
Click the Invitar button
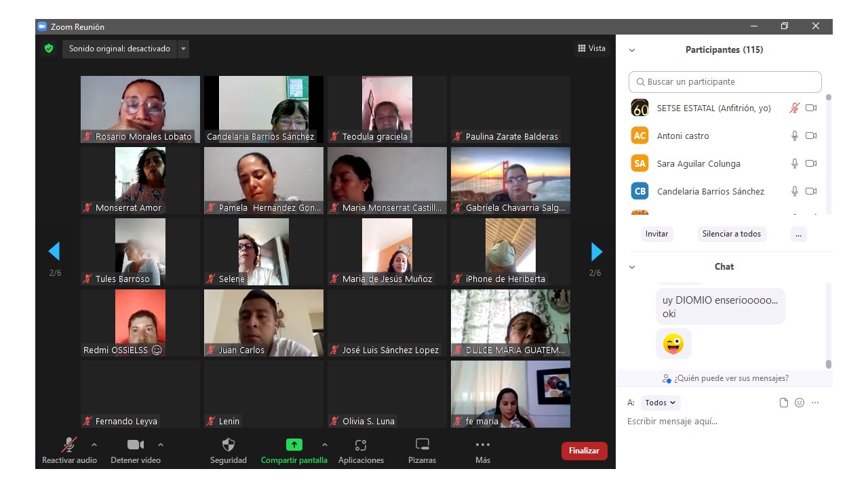point(656,234)
